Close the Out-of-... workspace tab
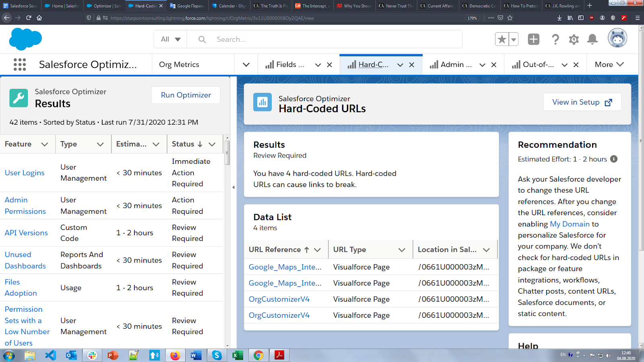This screenshot has width=644, height=362. (x=576, y=65)
